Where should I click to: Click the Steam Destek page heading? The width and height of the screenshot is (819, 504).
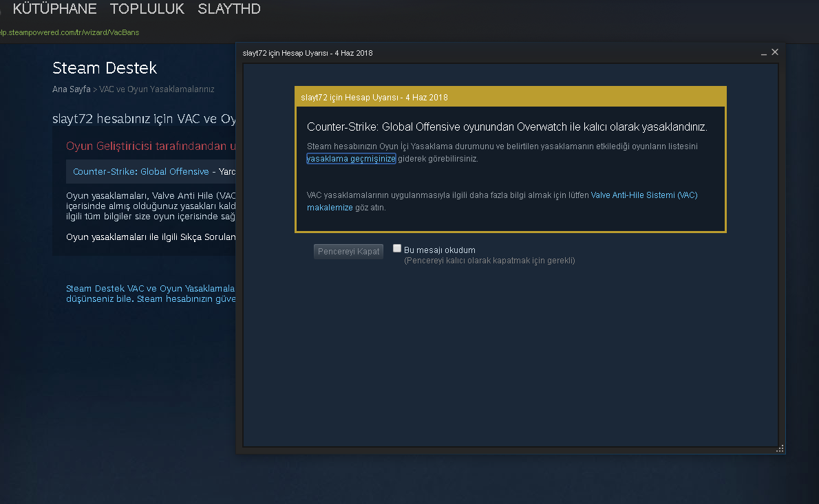pyautogui.click(x=105, y=68)
